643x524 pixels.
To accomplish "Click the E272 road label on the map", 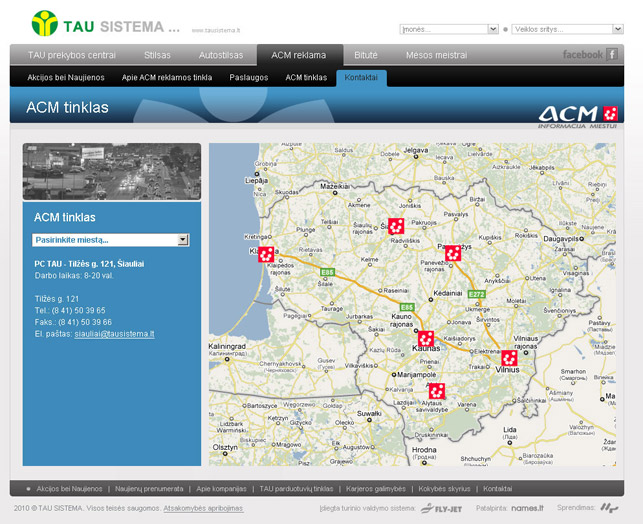I will (477, 294).
